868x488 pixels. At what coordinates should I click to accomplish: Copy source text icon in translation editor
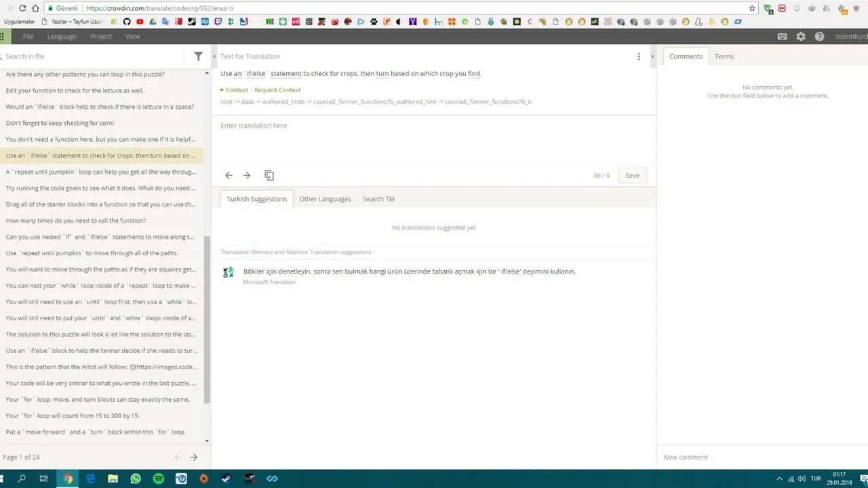[x=269, y=175]
